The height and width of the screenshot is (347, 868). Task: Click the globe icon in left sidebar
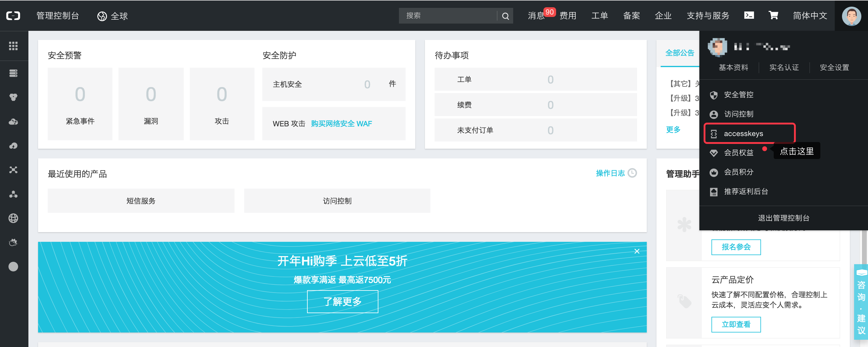click(13, 218)
